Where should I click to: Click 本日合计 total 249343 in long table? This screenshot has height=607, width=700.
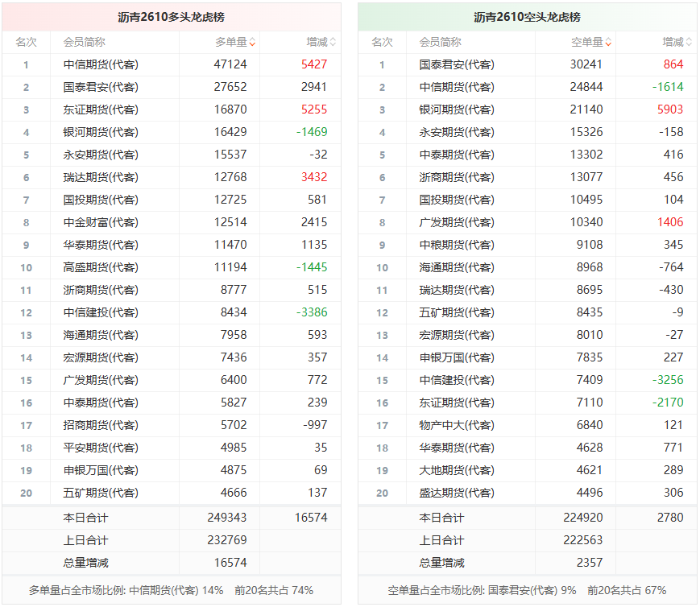(x=227, y=518)
